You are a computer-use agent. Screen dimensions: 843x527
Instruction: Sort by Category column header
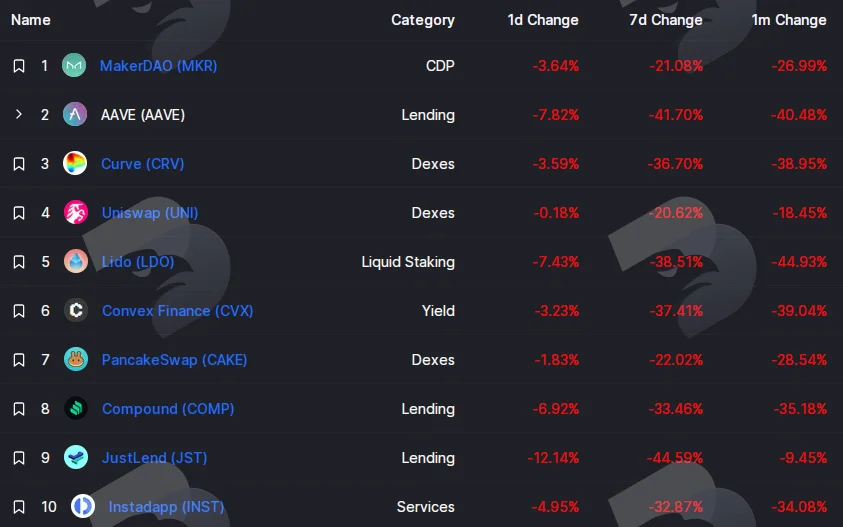click(423, 20)
